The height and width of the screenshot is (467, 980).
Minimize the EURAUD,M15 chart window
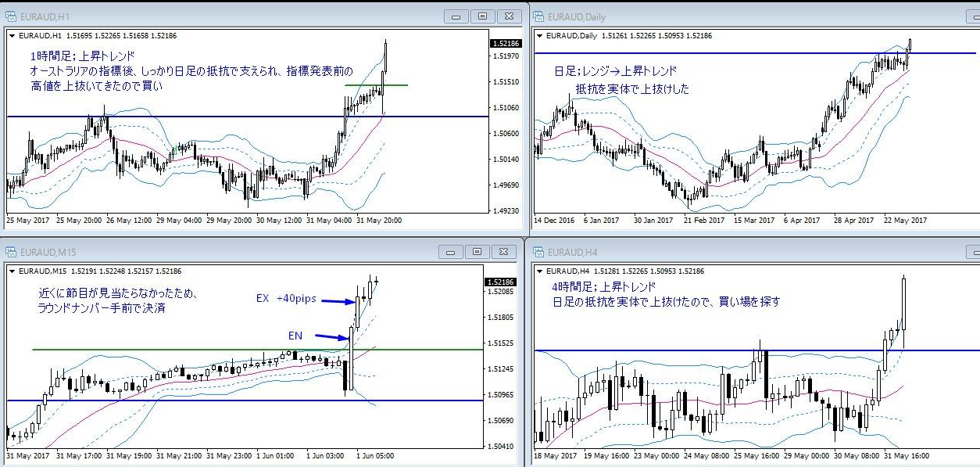coord(452,252)
